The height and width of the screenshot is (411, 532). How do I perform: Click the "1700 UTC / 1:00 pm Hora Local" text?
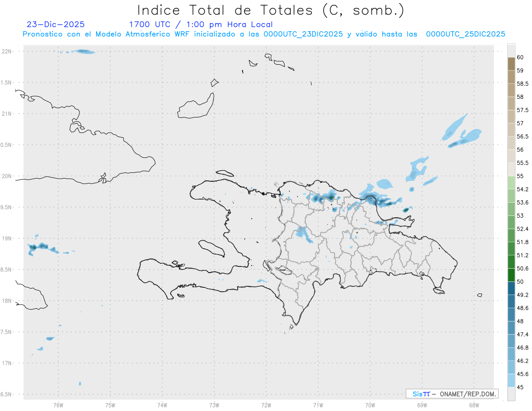click(201, 24)
